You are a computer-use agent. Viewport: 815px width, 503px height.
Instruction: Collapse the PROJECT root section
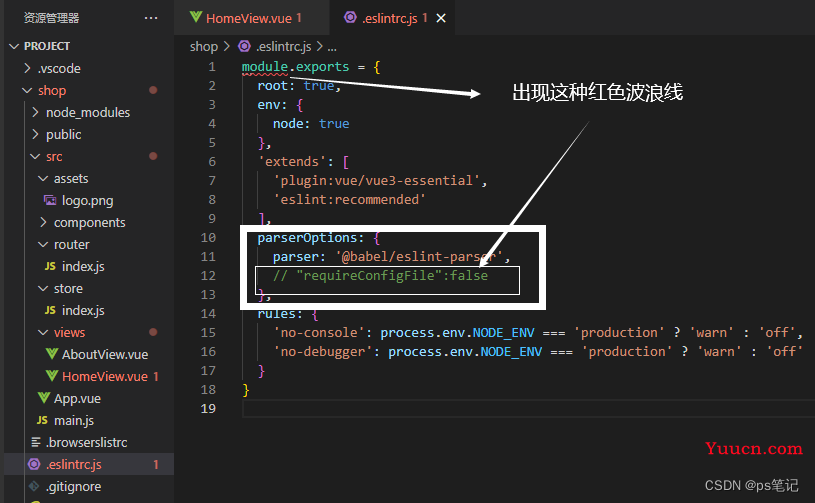point(14,46)
